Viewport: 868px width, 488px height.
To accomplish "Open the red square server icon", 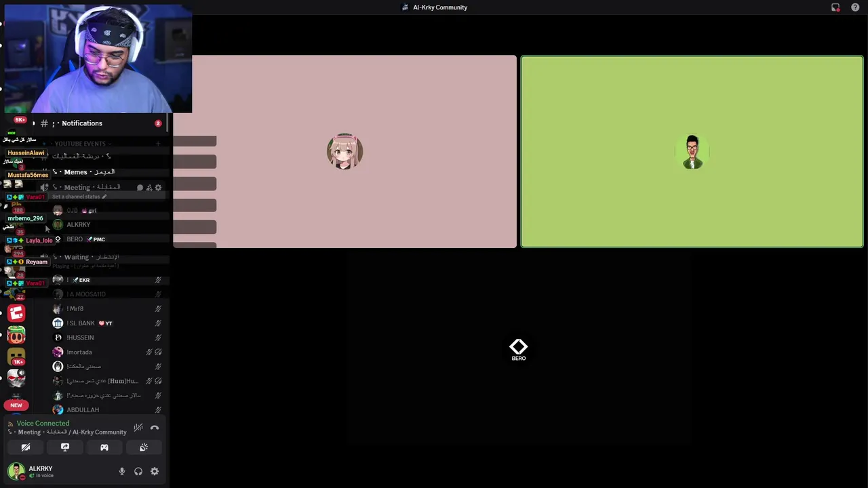I will [16, 312].
